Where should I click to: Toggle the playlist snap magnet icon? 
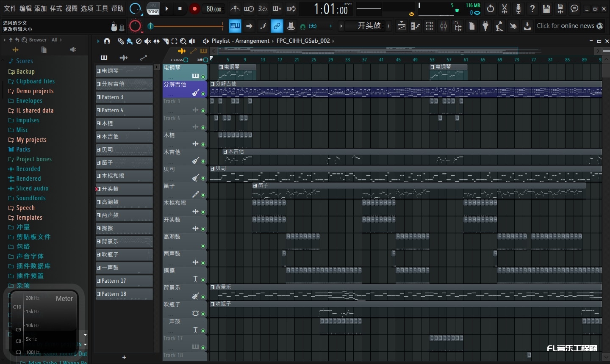coord(107,41)
